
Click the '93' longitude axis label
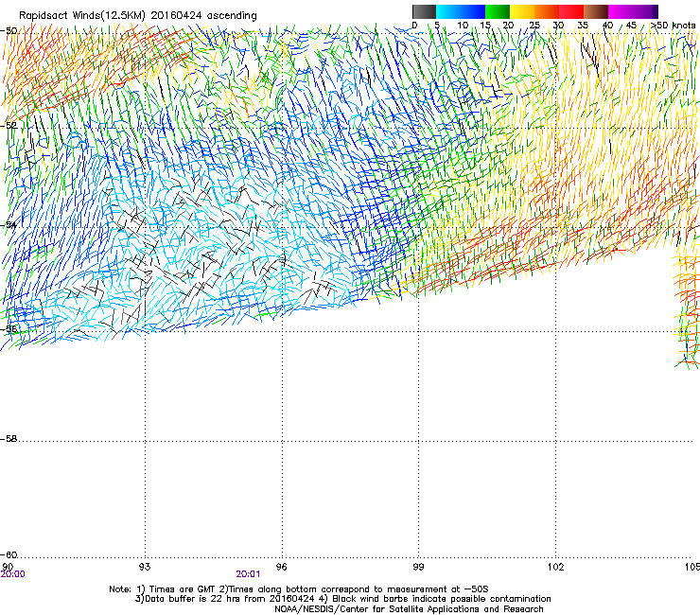145,567
